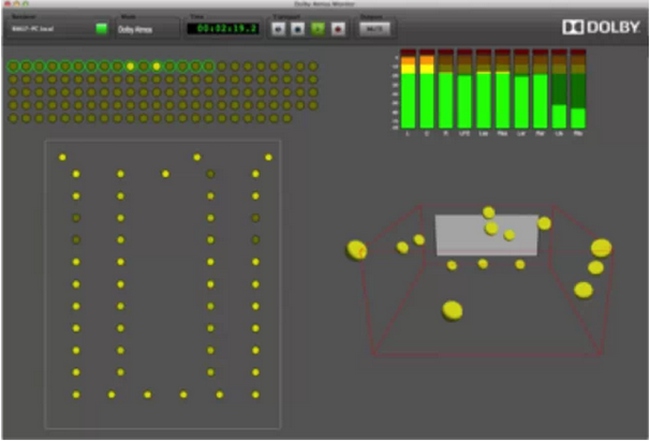
Task: Click the Rss channel level meter
Action: pos(502,89)
